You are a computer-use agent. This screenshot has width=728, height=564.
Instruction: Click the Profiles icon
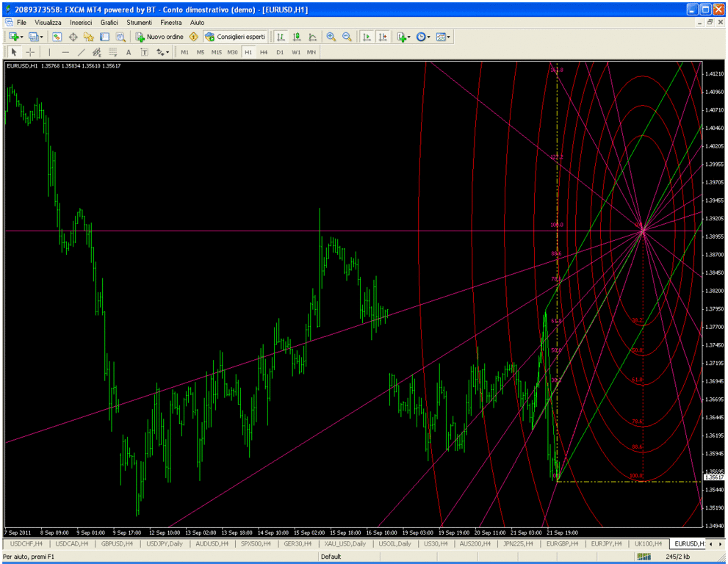click(x=33, y=37)
